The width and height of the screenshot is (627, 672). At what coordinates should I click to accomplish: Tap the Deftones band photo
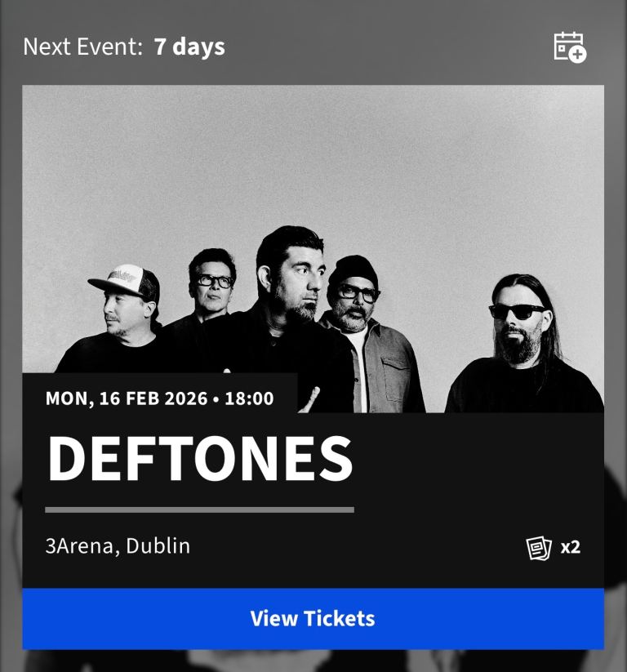coord(313,248)
